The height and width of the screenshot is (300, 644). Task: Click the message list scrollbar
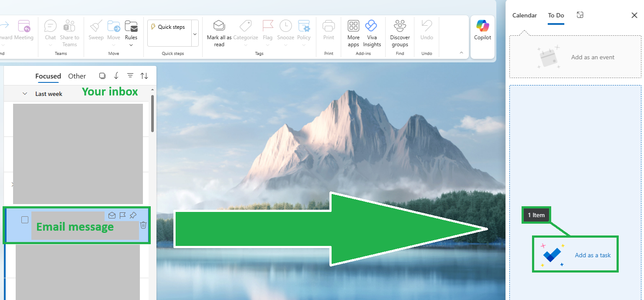click(x=153, y=113)
